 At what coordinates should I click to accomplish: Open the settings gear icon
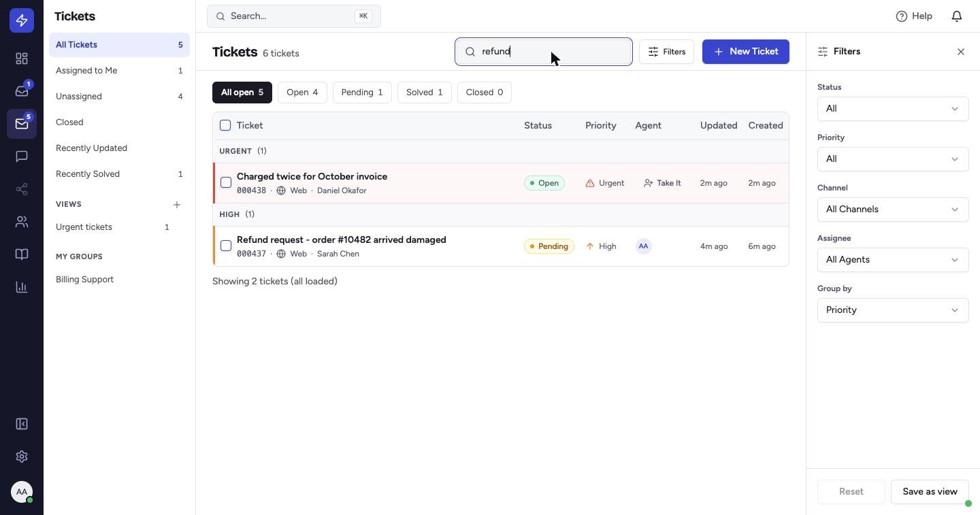[x=22, y=456]
